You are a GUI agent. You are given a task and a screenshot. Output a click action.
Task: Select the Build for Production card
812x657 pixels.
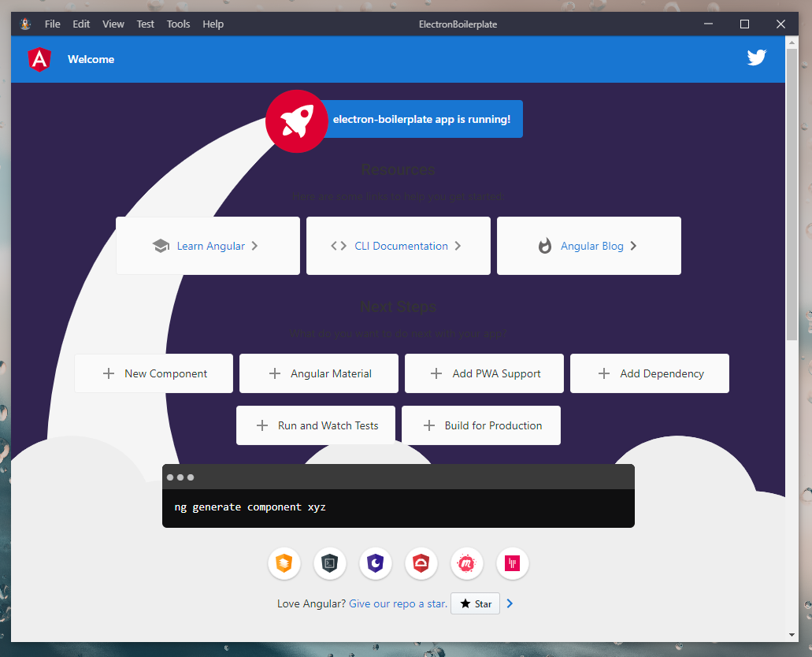(481, 425)
